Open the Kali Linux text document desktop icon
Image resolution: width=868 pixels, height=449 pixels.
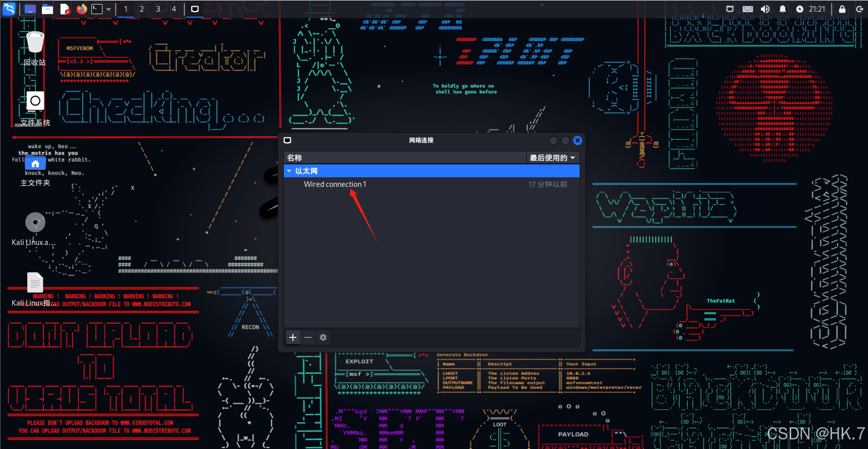(35, 289)
